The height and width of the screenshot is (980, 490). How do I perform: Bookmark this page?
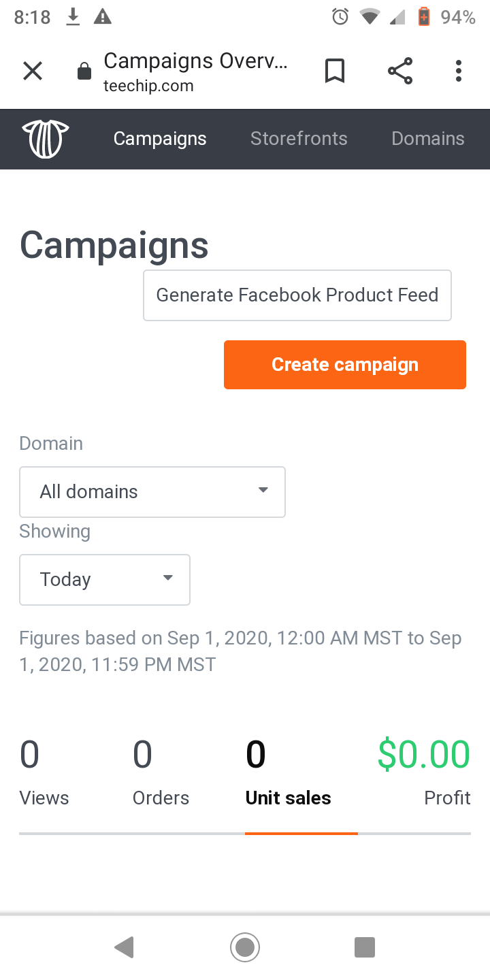click(335, 71)
